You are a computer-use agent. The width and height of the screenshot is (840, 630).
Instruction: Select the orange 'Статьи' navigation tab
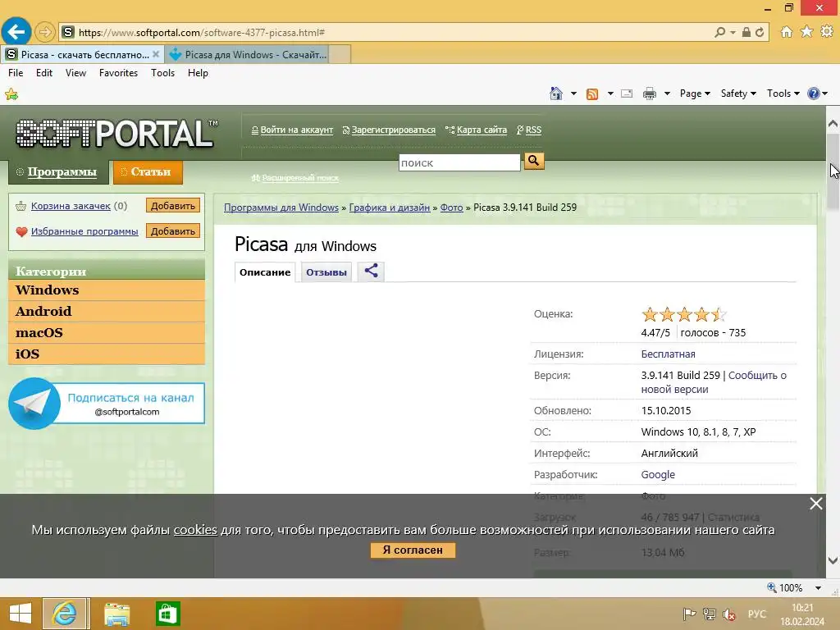pos(148,172)
